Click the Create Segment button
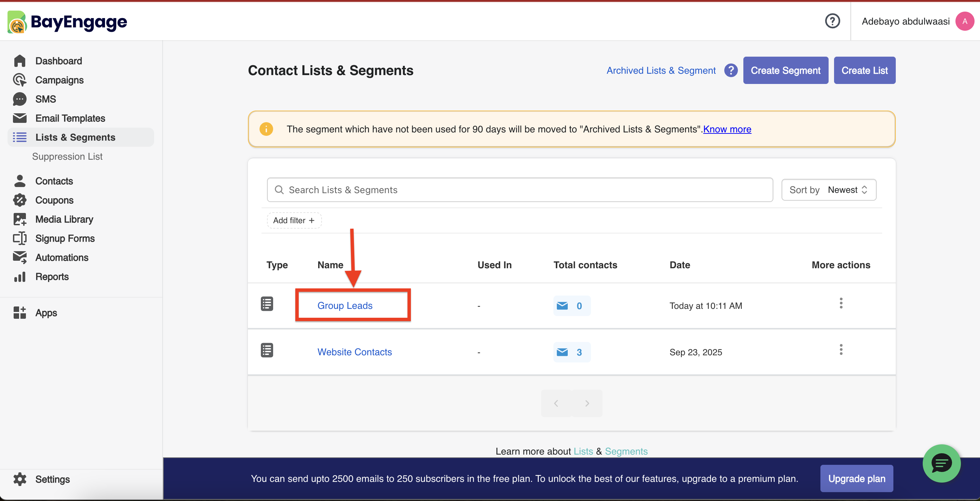 785,70
